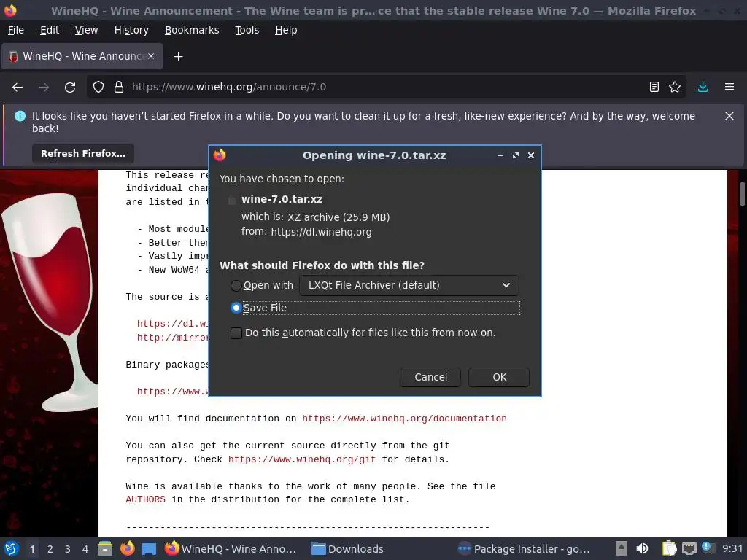Activate WineHQ Firefox taskbar entry

[x=231, y=549]
